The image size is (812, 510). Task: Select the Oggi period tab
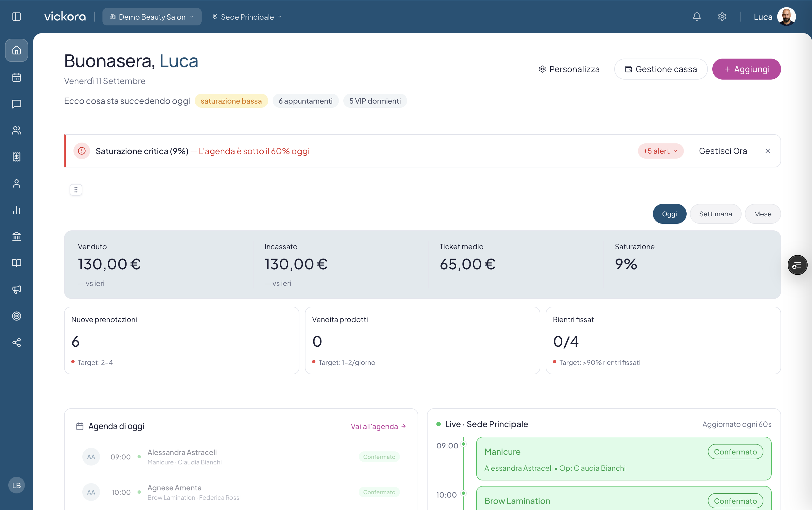point(669,214)
